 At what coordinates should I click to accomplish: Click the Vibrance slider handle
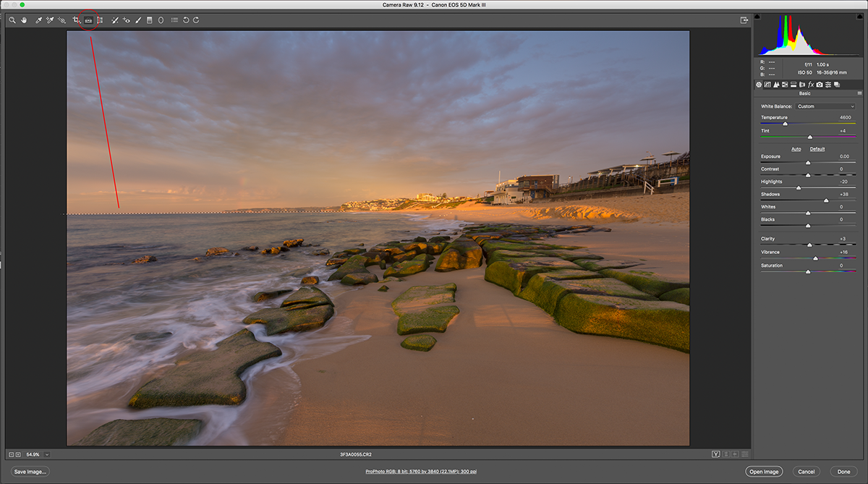click(x=816, y=258)
